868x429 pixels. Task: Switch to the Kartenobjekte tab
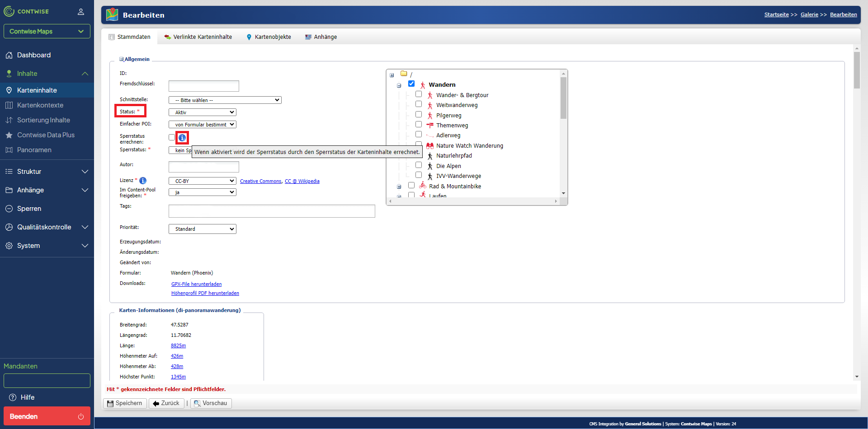click(x=269, y=37)
